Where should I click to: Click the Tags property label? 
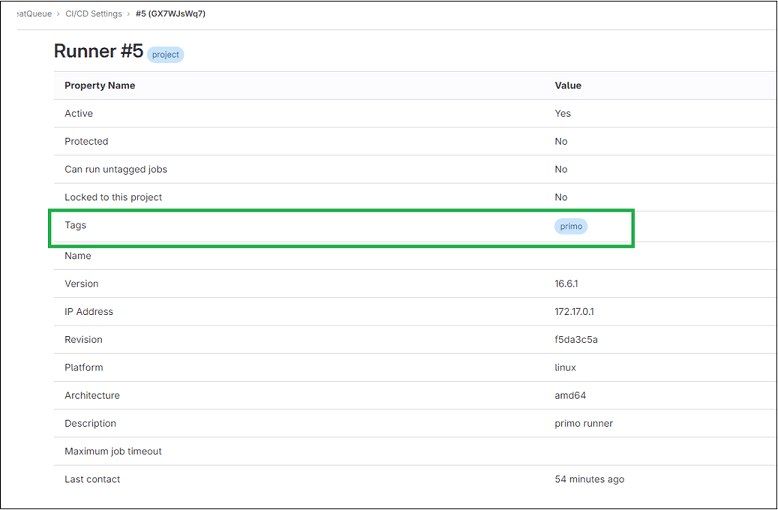(76, 226)
